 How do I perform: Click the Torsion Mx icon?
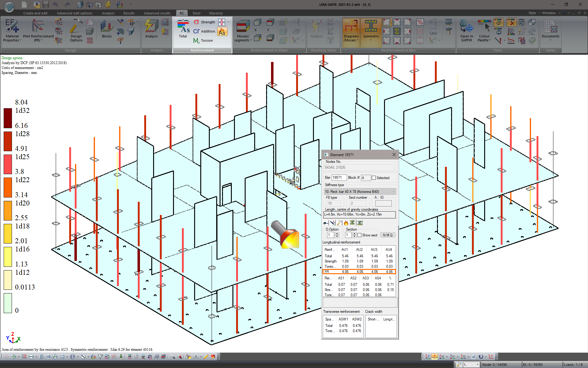click(x=197, y=40)
